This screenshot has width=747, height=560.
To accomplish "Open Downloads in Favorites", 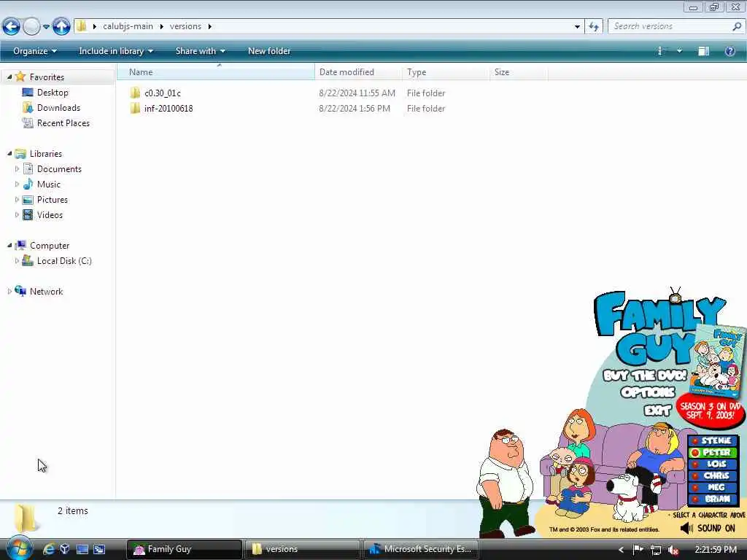I will point(58,108).
